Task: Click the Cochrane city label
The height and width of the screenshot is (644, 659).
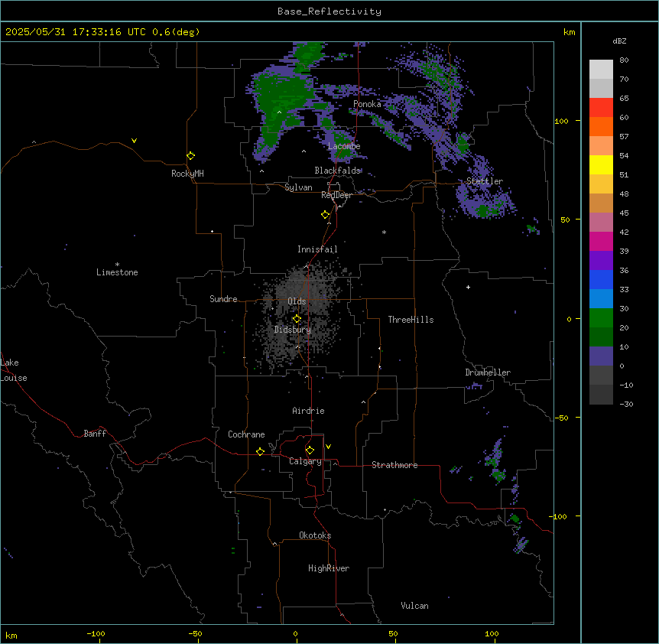Action: coord(246,434)
